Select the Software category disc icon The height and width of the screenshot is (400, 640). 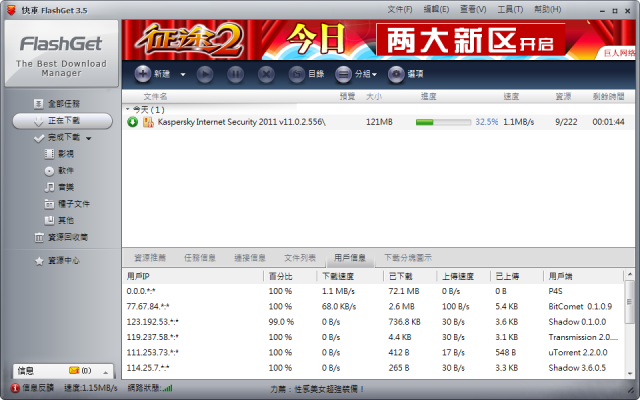(x=49, y=171)
